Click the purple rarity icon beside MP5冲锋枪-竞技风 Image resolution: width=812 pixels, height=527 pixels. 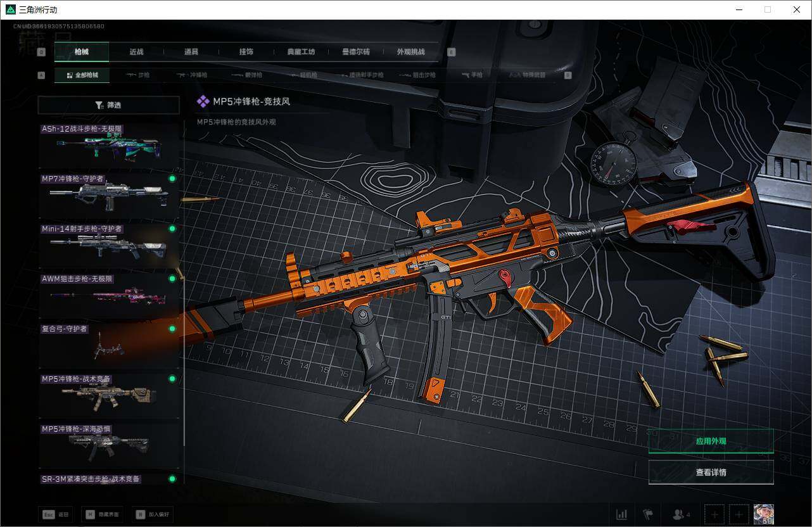pyautogui.click(x=203, y=101)
